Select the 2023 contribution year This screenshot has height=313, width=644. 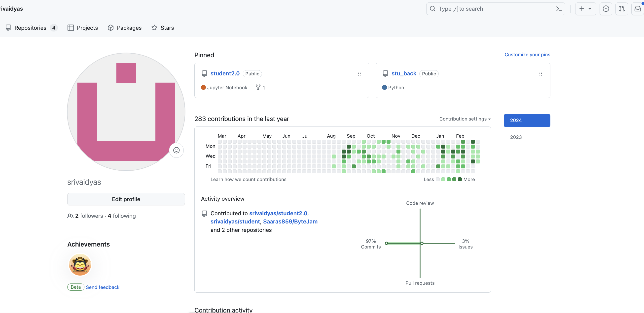click(x=516, y=137)
